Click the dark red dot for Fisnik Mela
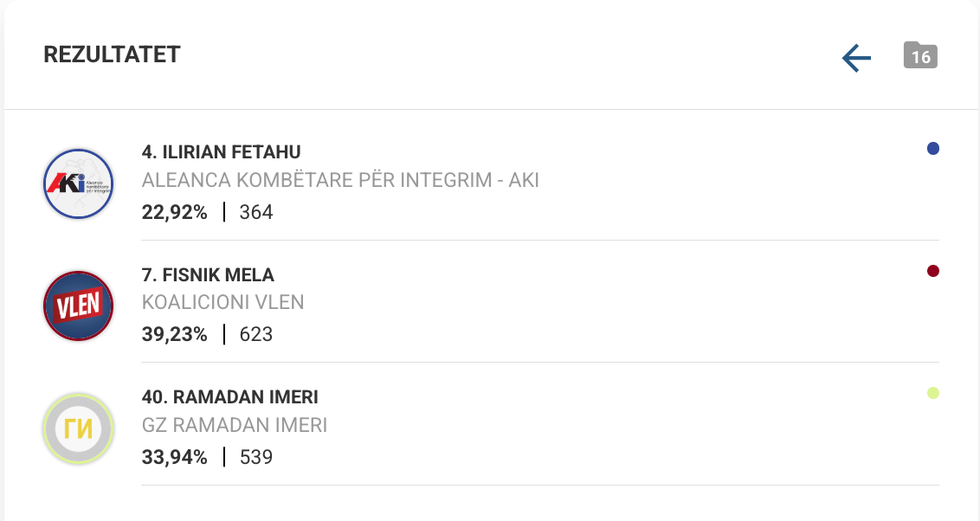The height and width of the screenshot is (521, 980). click(x=933, y=271)
